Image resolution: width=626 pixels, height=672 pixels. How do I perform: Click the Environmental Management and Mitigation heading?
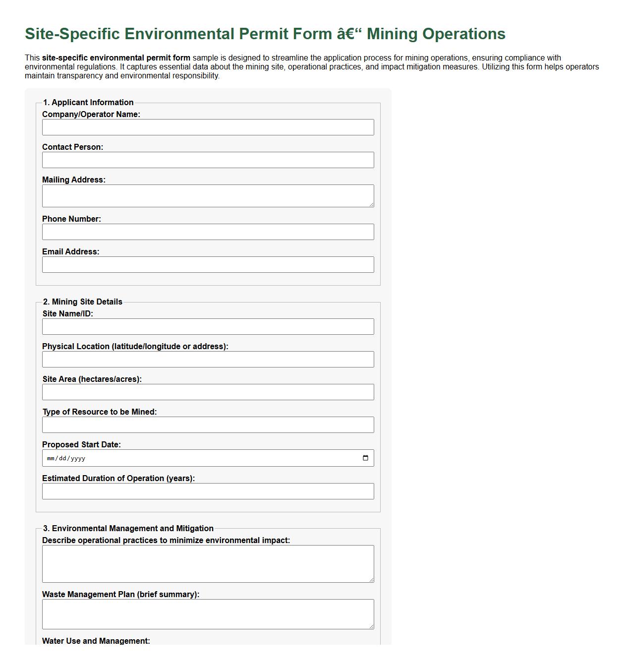(127, 528)
